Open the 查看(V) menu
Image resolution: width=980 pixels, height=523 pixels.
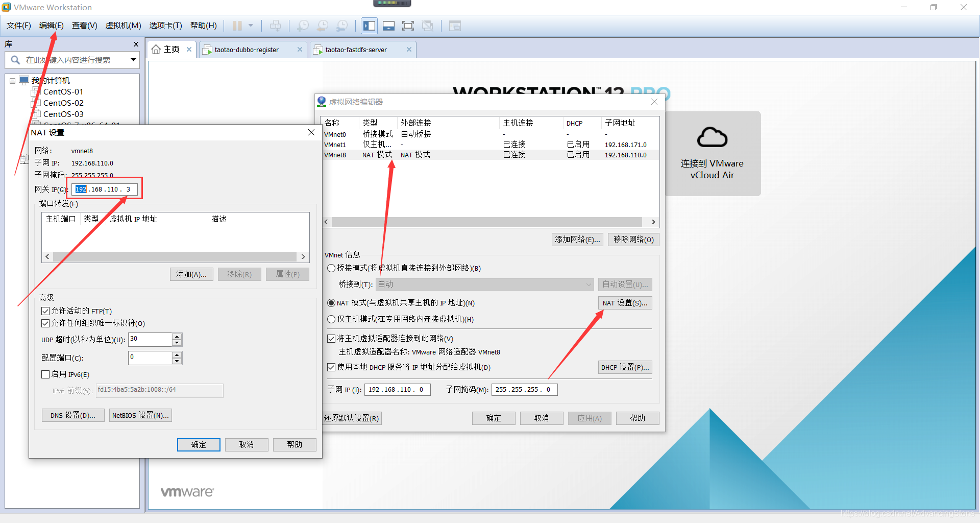coord(85,26)
